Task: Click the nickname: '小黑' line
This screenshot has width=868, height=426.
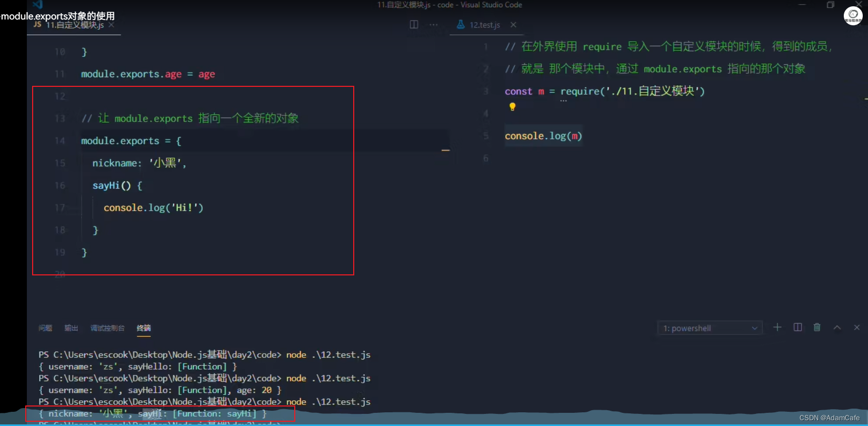Action: (x=139, y=163)
